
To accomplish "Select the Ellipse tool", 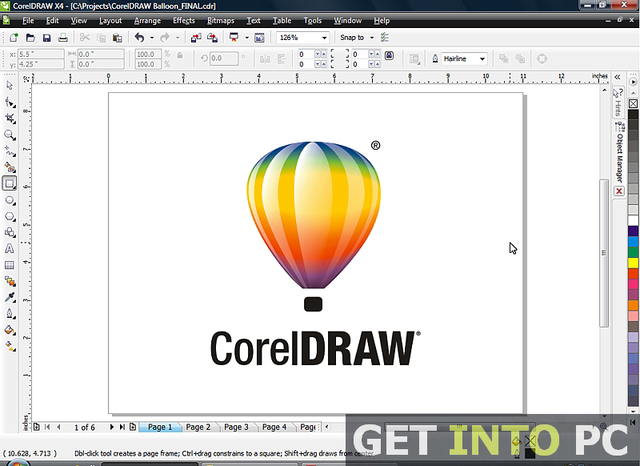I will [x=9, y=200].
